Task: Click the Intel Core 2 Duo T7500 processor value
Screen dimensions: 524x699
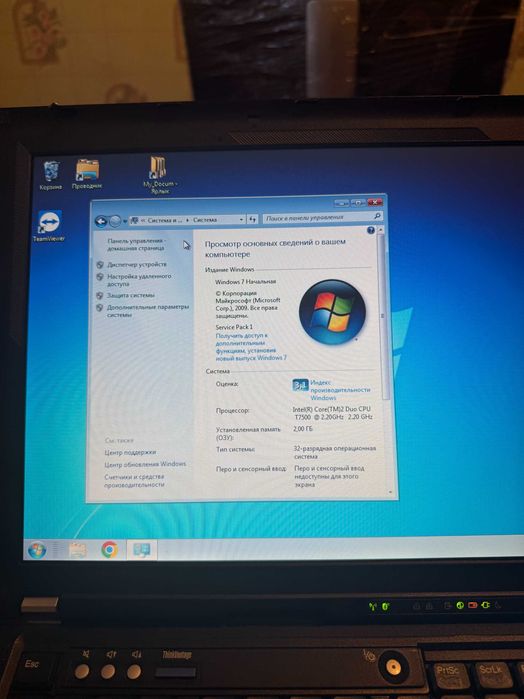Action: point(333,413)
